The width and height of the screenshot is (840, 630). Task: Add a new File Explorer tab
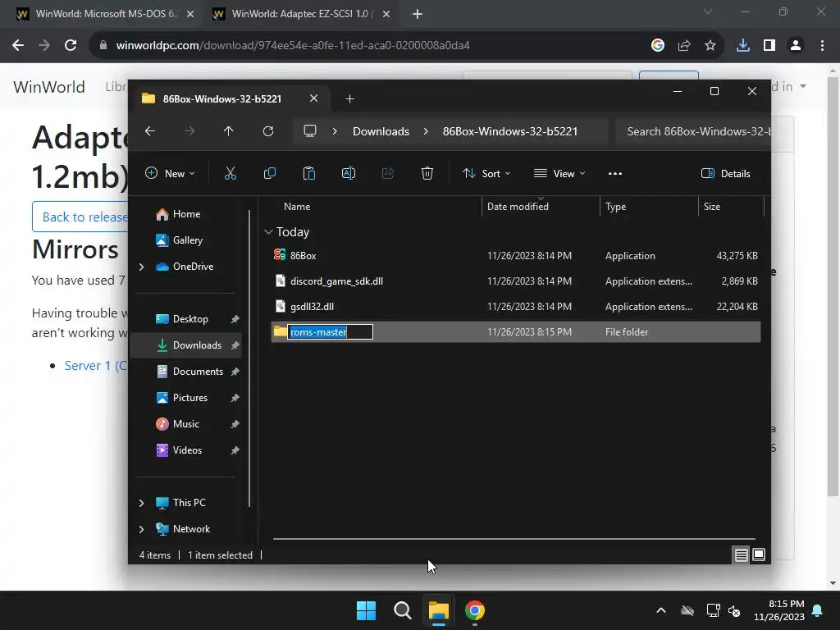pyautogui.click(x=349, y=98)
